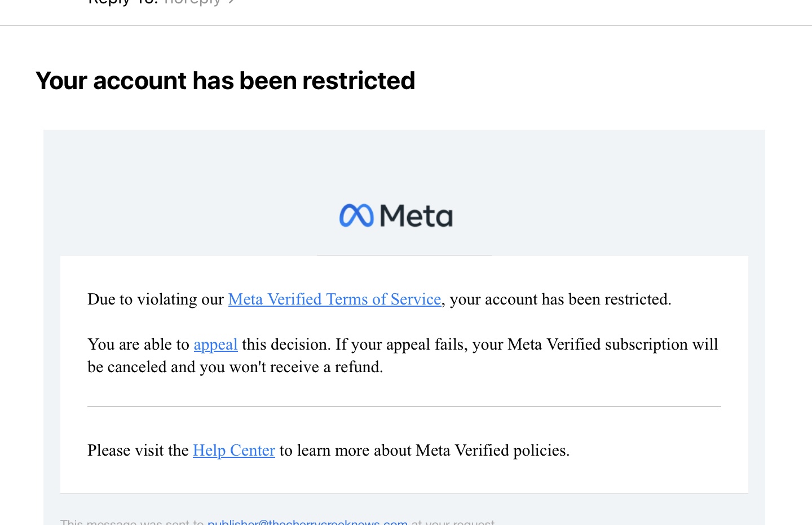Visit the Help Center link
This screenshot has height=525, width=812.
pos(234,450)
